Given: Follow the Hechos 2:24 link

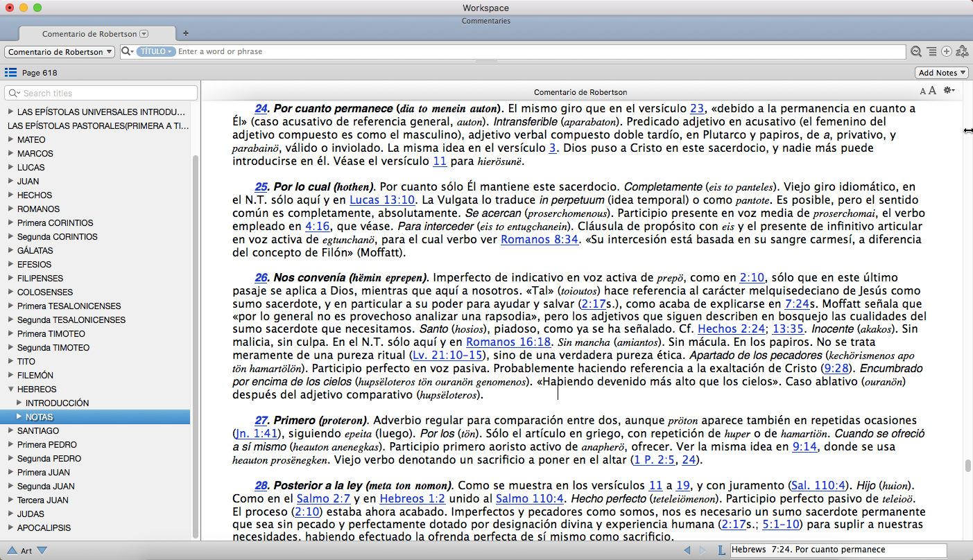Looking at the screenshot, I should (x=730, y=329).
